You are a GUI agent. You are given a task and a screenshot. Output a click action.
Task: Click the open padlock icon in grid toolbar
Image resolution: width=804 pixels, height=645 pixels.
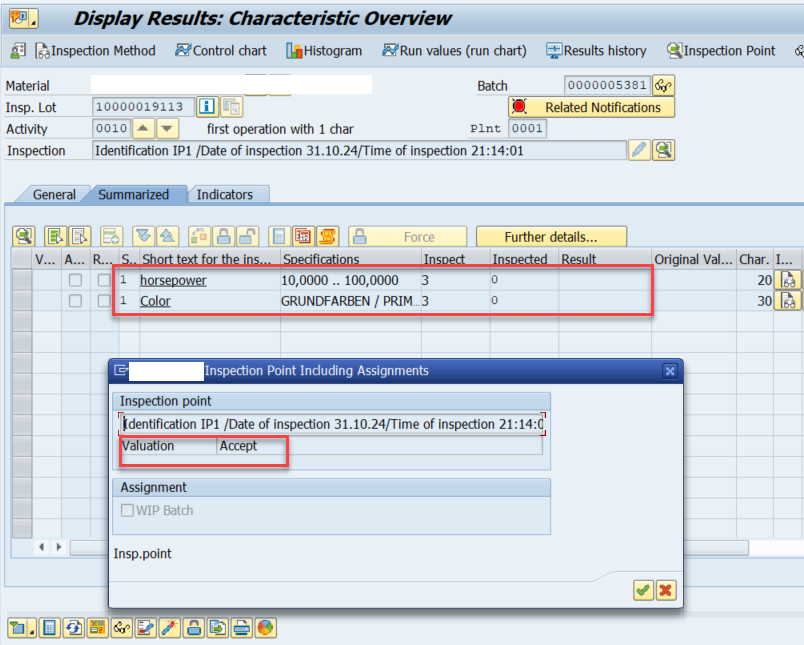pyautogui.click(x=247, y=236)
